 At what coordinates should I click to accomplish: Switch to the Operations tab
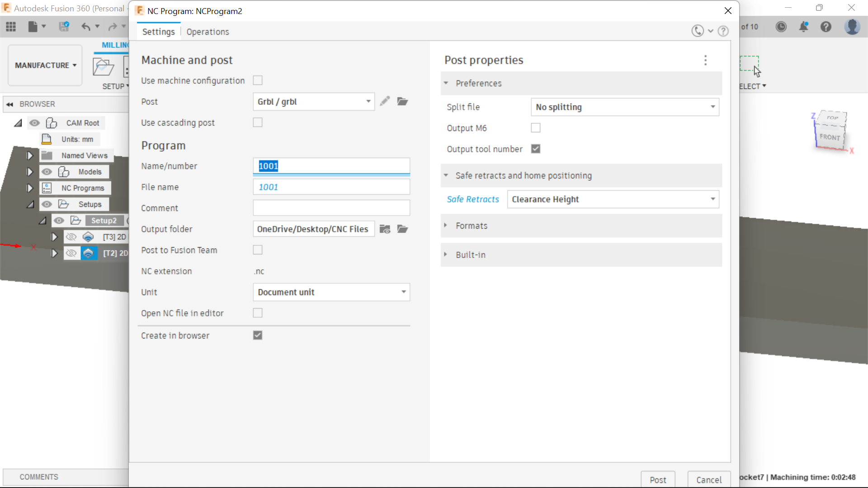click(x=208, y=32)
